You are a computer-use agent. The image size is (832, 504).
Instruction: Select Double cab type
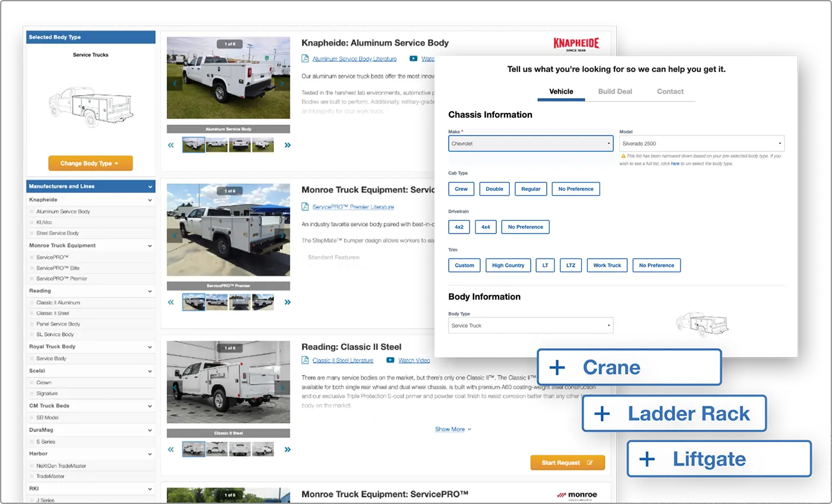point(494,189)
